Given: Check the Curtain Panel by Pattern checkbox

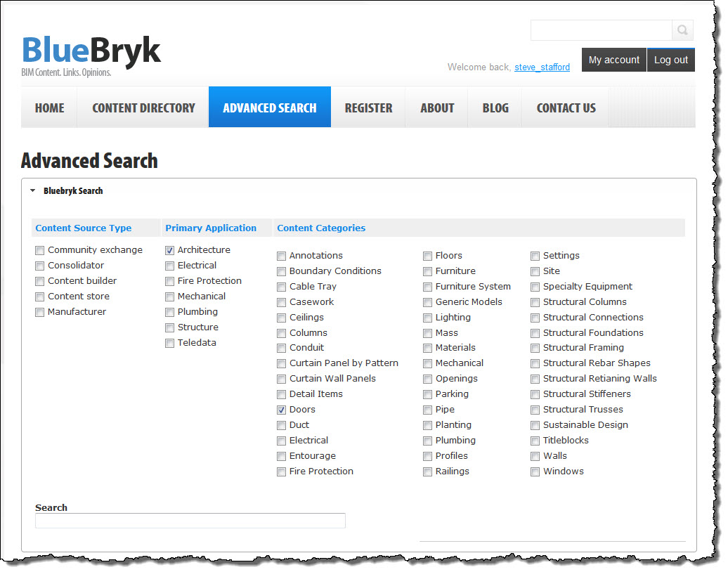Looking at the screenshot, I should (x=281, y=363).
